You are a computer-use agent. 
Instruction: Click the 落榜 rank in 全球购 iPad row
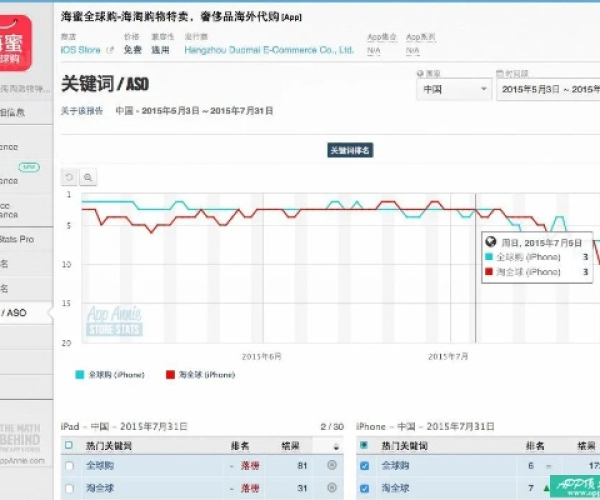[x=250, y=466]
